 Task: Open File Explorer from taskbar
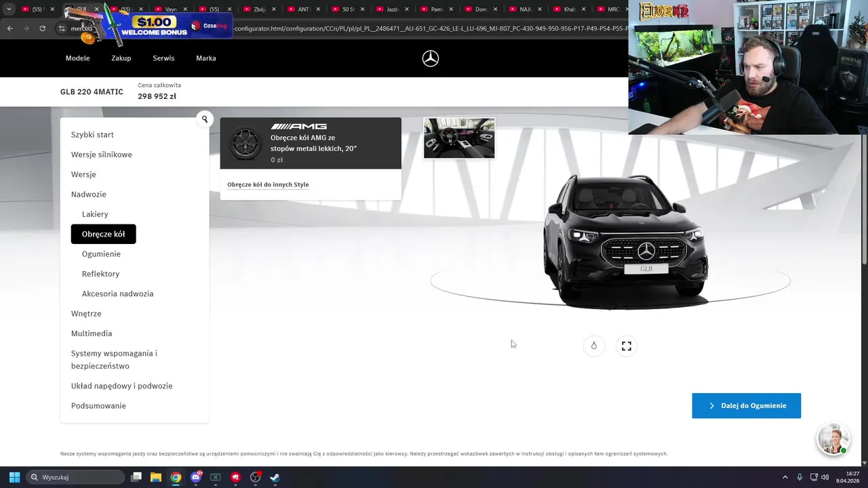pos(156,477)
